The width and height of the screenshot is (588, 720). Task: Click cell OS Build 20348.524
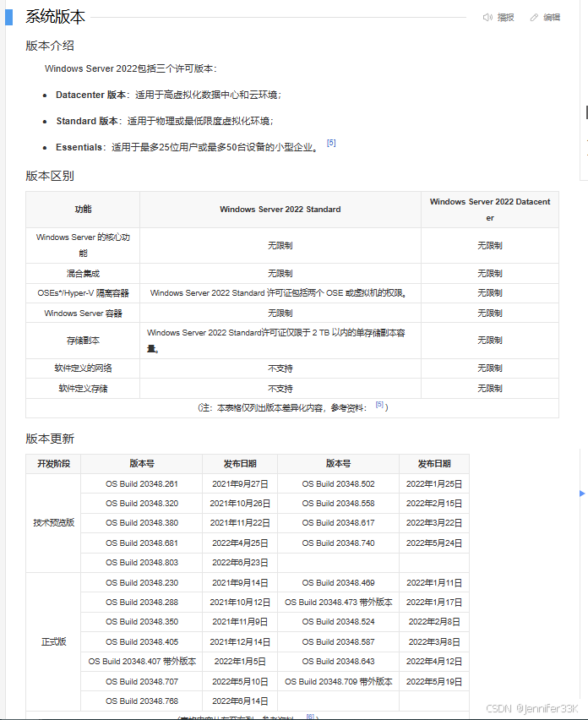click(x=338, y=622)
